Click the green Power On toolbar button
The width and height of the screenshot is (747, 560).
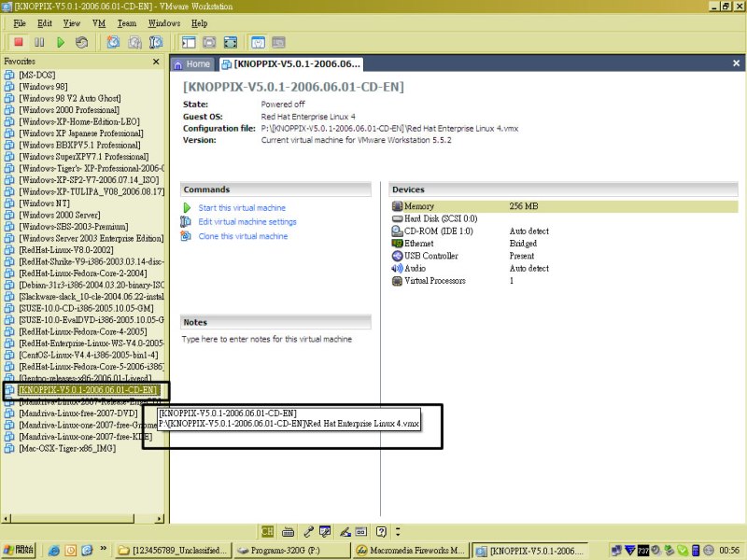(61, 42)
